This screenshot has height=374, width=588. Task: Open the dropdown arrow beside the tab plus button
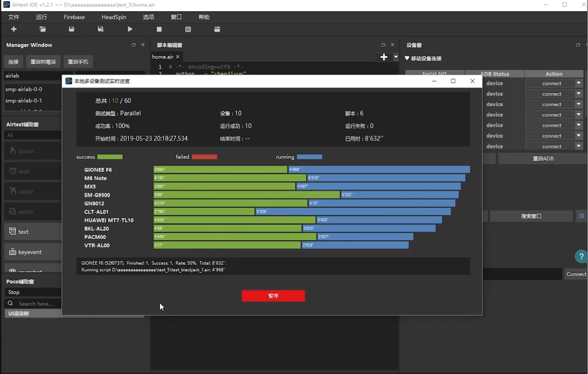click(396, 57)
